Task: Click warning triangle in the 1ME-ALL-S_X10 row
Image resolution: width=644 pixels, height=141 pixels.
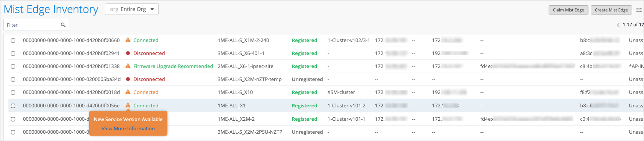Action: (x=128, y=92)
